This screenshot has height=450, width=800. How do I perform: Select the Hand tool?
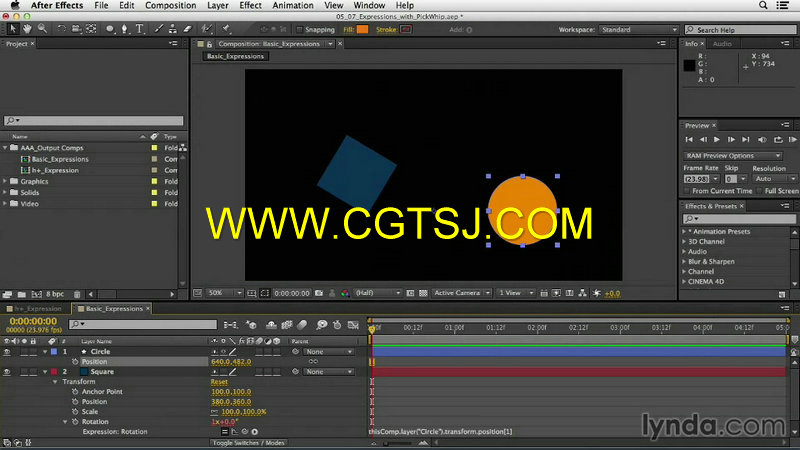point(27,29)
